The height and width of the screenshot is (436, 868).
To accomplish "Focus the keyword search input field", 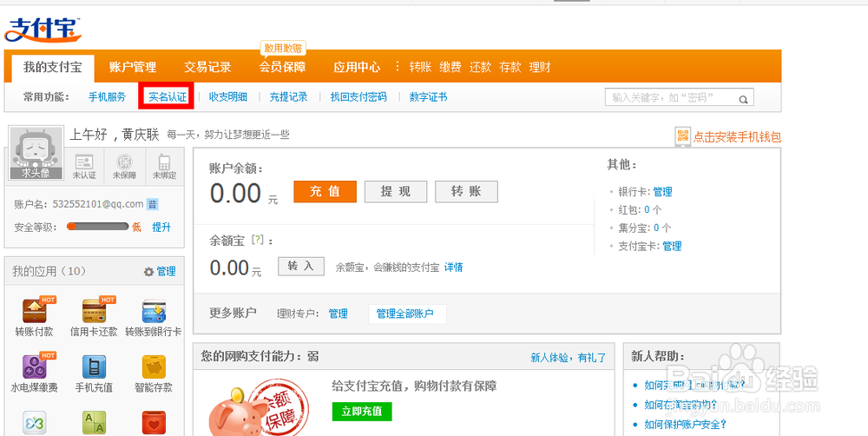I will point(680,98).
